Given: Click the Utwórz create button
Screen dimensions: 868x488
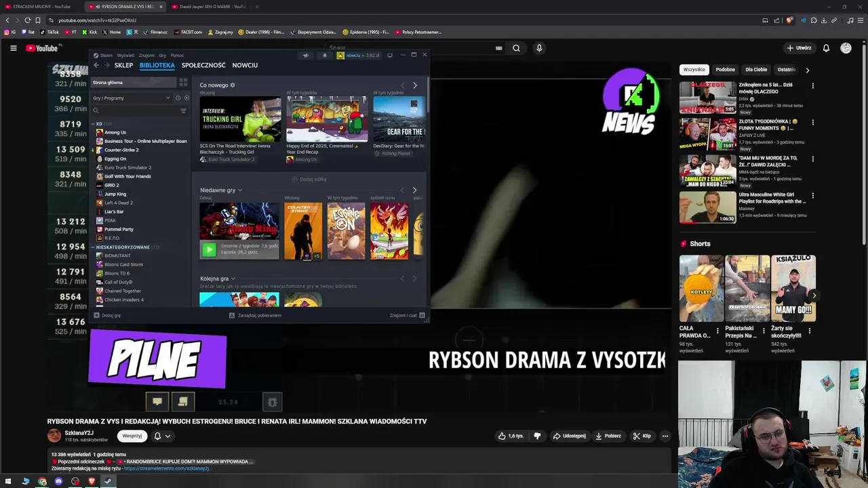Looking at the screenshot, I should tap(799, 48).
